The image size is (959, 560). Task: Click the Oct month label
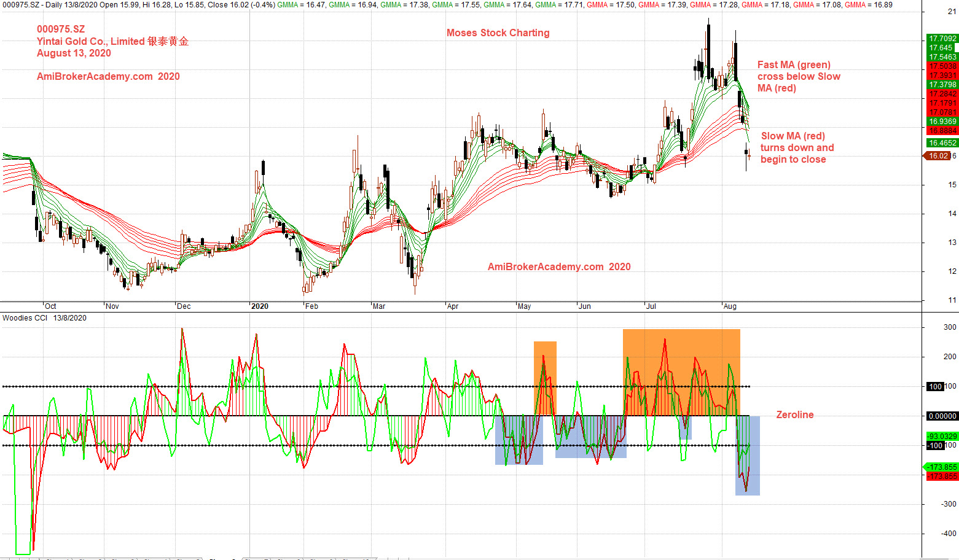50,306
